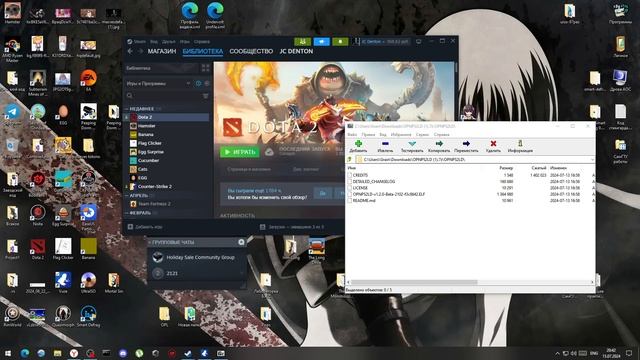
Task: Click Добавить игру at the bottom of Steam
Action: coord(145,227)
